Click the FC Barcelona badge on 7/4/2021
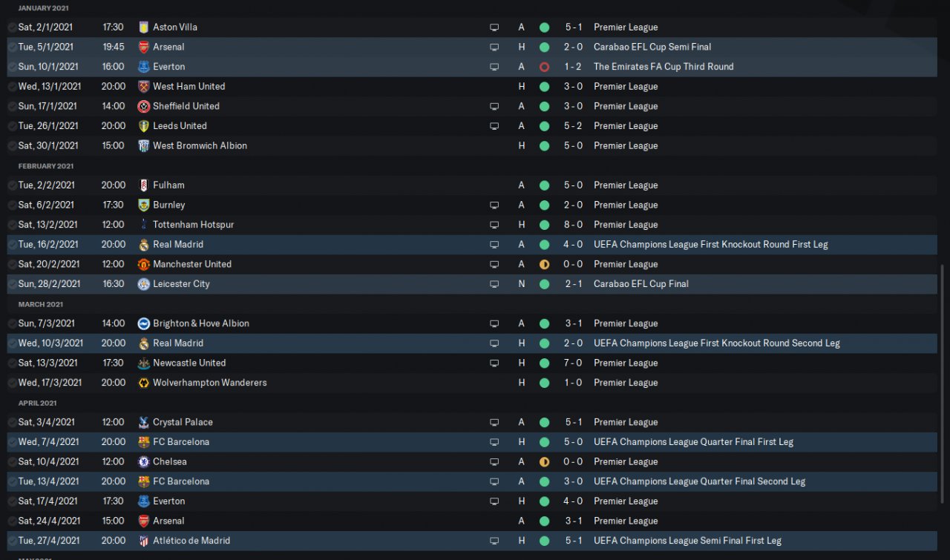This screenshot has width=950, height=560. 143,442
